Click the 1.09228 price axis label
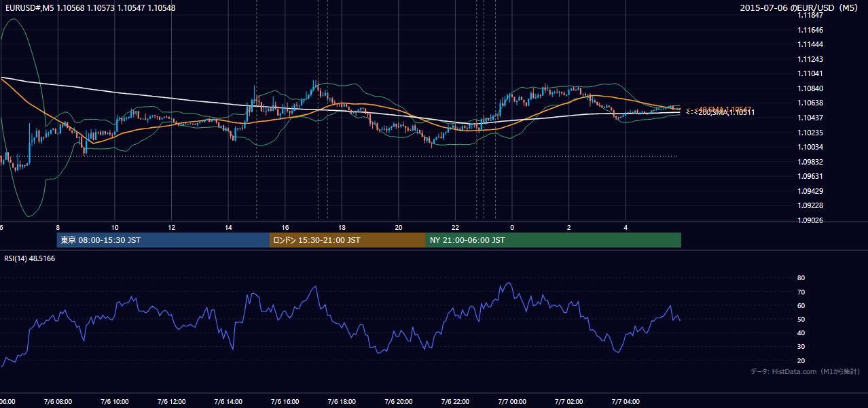 coord(810,205)
